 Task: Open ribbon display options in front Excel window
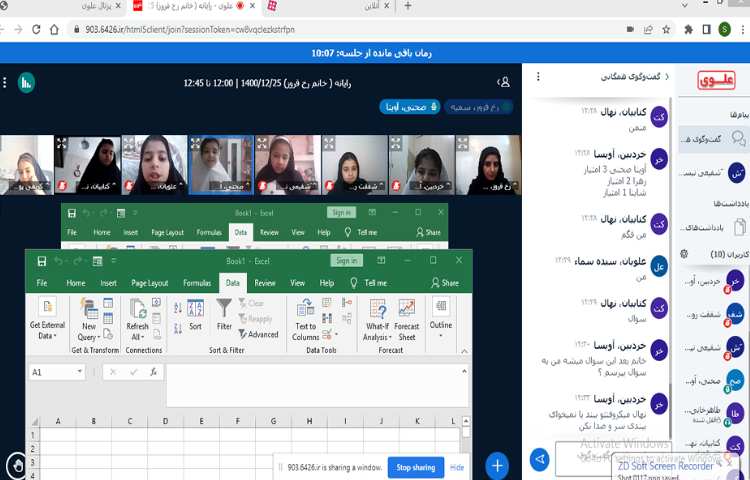pos(381,261)
